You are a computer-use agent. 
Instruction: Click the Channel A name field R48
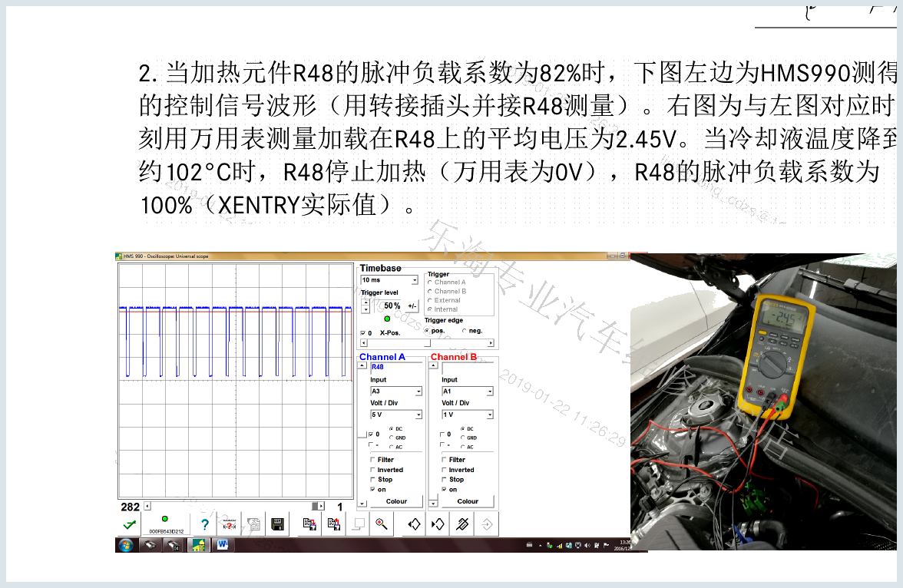click(396, 367)
